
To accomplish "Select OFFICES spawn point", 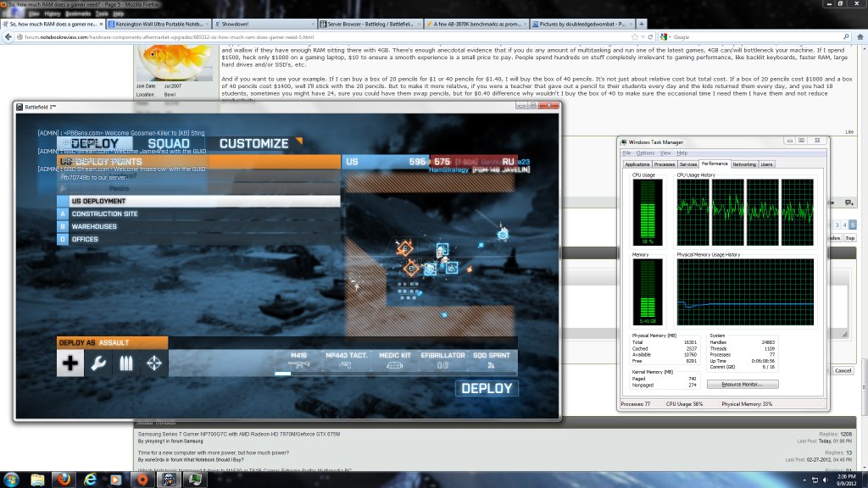I will tap(198, 239).
